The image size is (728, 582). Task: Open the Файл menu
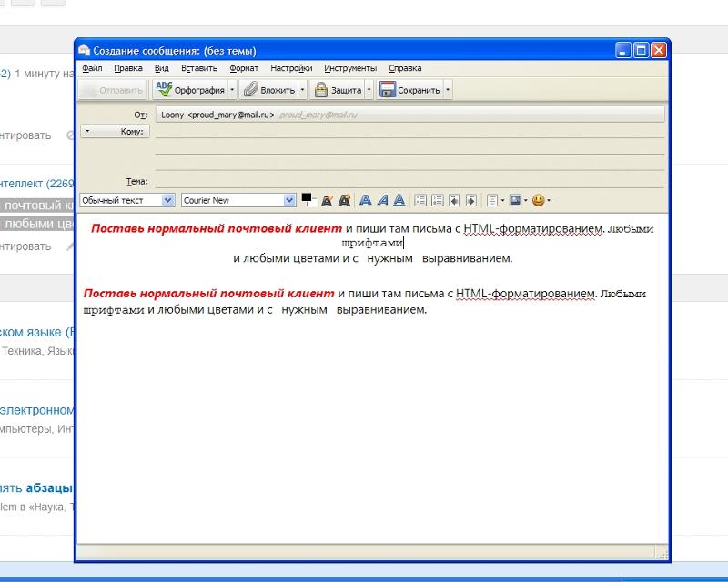[92, 68]
